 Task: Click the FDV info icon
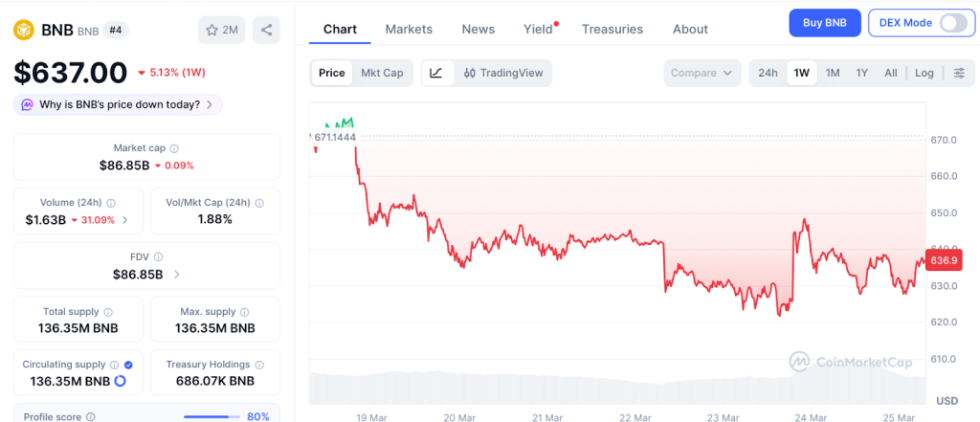pos(158,256)
